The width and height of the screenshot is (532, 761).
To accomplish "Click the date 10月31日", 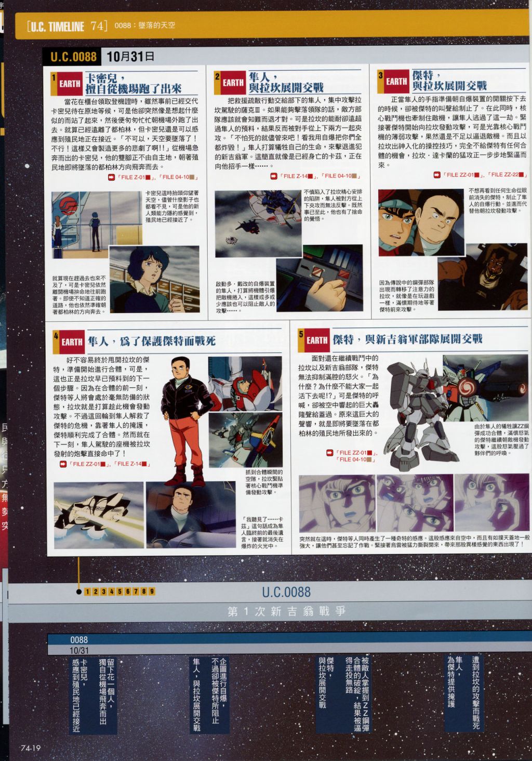I will tap(130, 56).
